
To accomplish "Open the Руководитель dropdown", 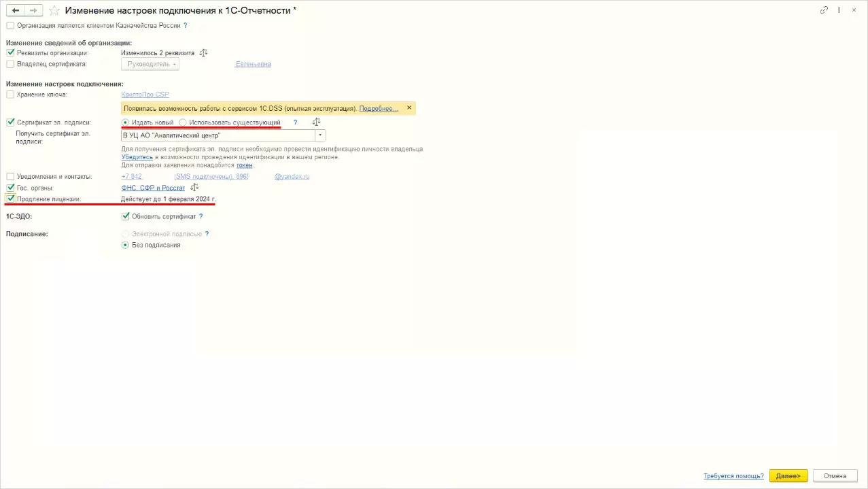I will click(x=150, y=64).
